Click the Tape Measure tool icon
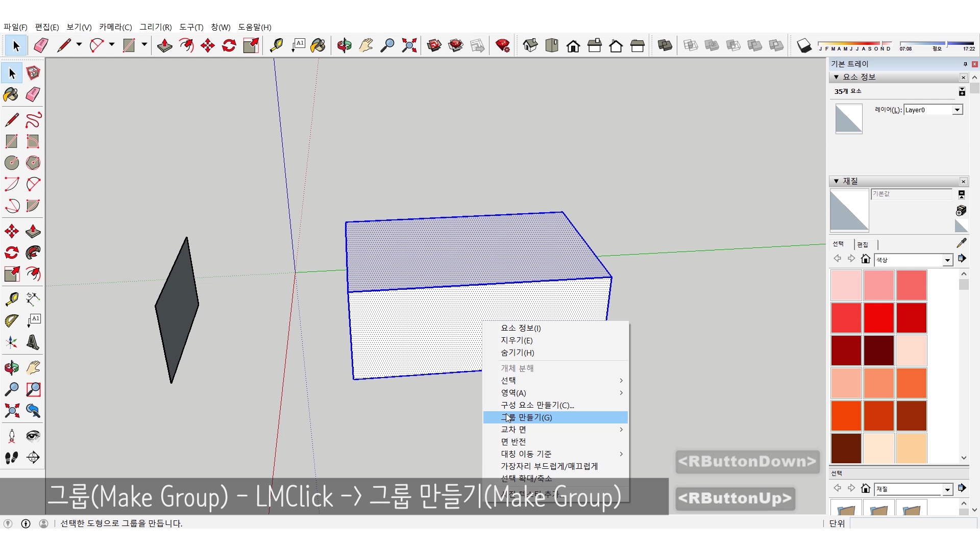This screenshot has width=980, height=551. tap(276, 46)
